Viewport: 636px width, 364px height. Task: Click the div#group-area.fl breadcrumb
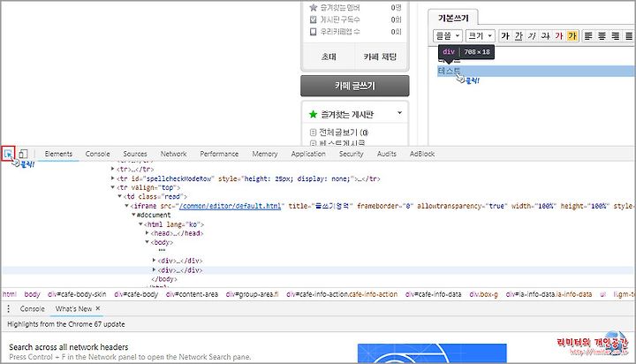coord(252,294)
